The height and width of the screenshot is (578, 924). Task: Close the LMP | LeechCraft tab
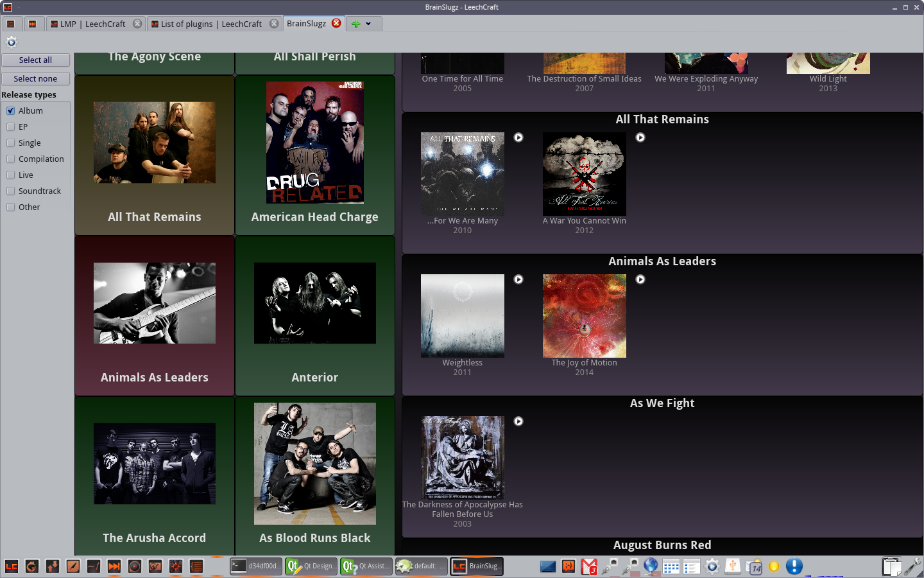click(x=137, y=24)
